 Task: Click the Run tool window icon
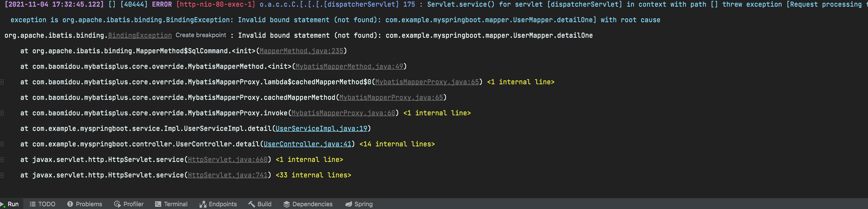[x=3, y=204]
